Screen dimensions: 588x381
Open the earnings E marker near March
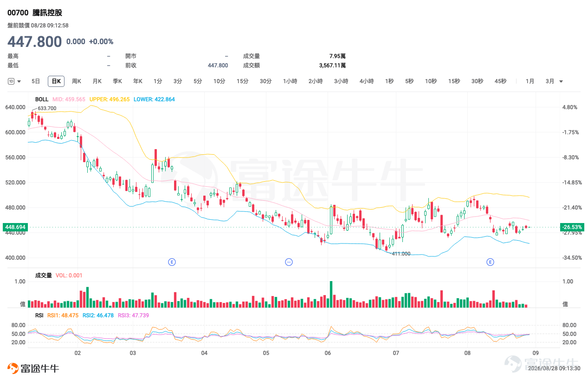pyautogui.click(x=172, y=262)
